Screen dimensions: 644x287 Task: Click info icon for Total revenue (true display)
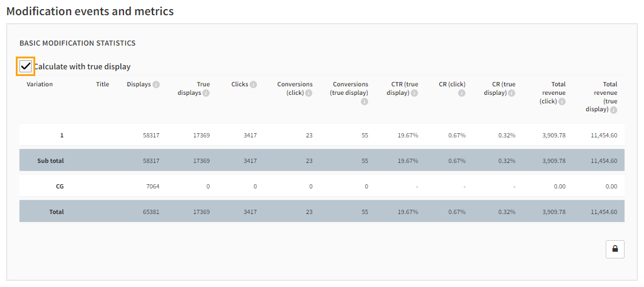(x=614, y=110)
